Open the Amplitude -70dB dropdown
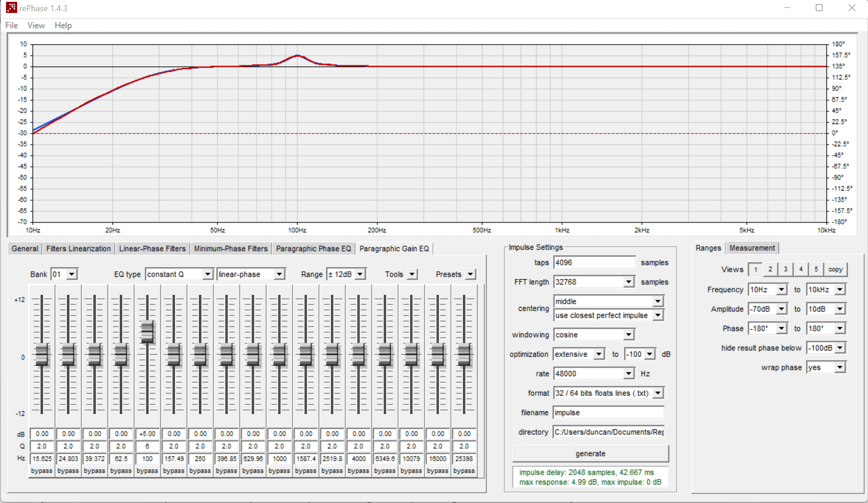Viewport: 868px width, 503px height. tap(768, 309)
